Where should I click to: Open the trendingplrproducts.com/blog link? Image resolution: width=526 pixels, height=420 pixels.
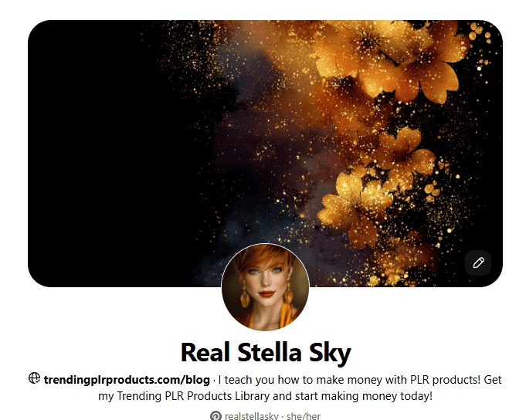pos(127,380)
